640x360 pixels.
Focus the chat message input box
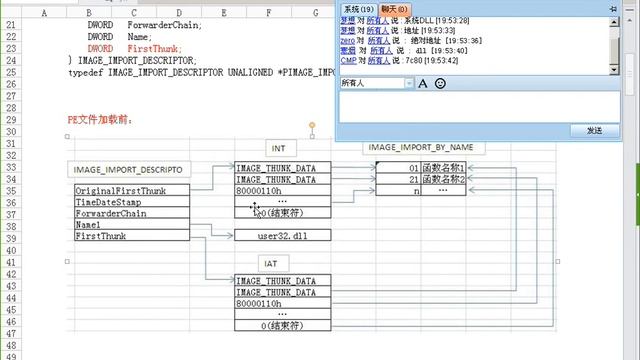(479, 107)
